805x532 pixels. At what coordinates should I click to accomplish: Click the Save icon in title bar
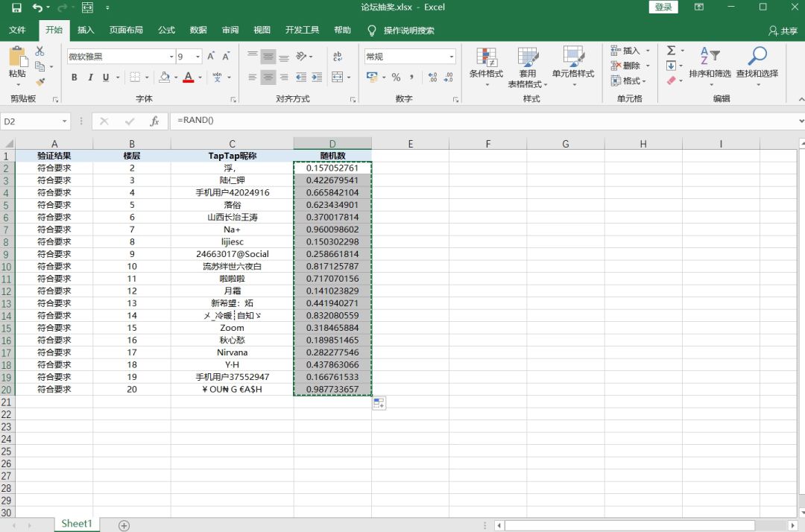tap(16, 7)
